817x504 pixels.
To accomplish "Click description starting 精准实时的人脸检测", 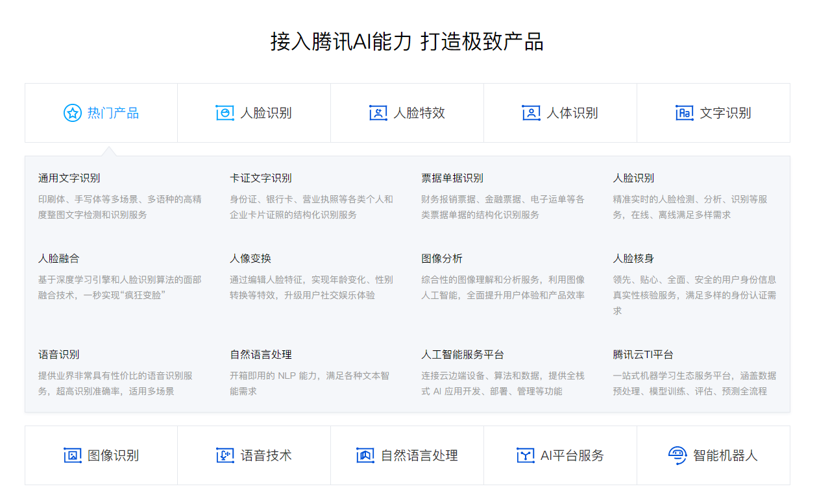I will 690,207.
